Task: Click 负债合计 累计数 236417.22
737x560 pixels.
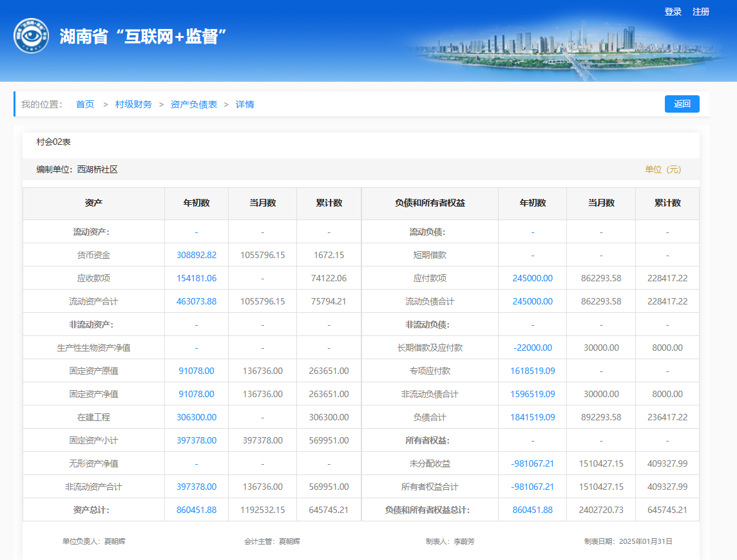Action: (667, 417)
